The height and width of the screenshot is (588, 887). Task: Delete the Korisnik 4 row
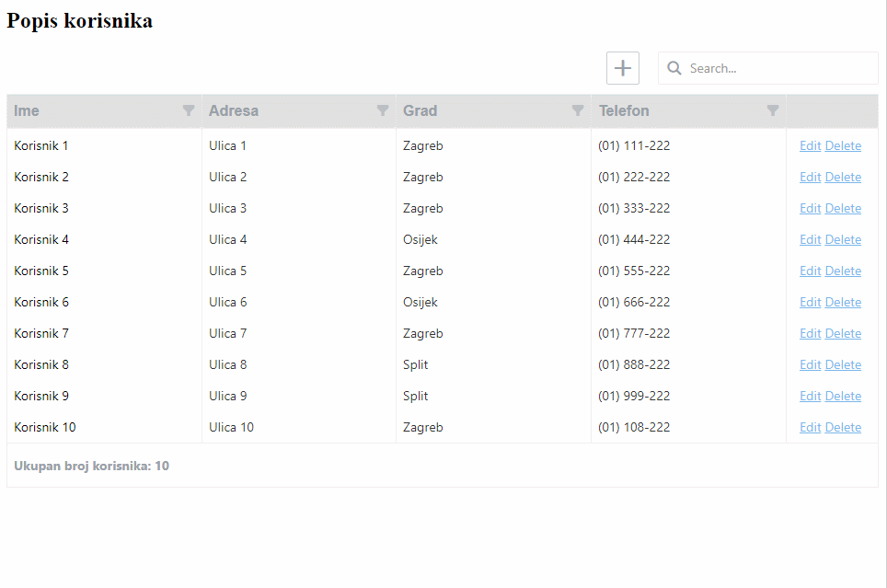(843, 239)
